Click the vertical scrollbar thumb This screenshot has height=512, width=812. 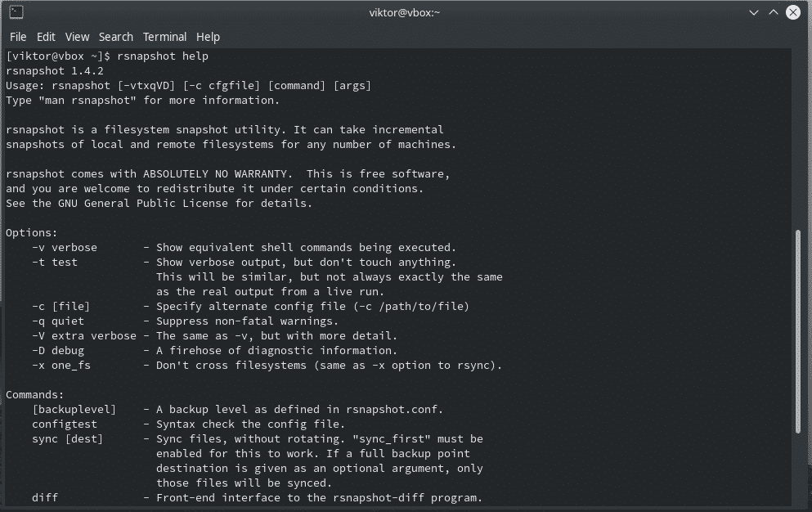pyautogui.click(x=797, y=332)
